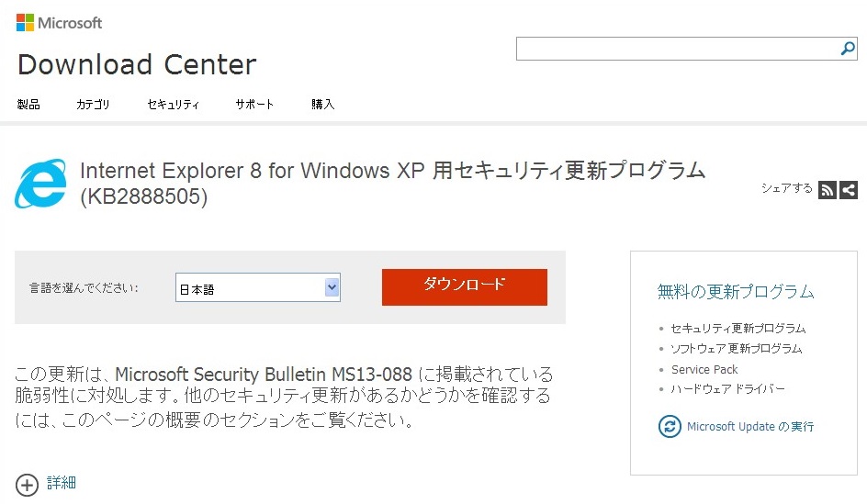Open the 購入 menu
Viewport: 867px width, 504px height.
click(x=323, y=105)
